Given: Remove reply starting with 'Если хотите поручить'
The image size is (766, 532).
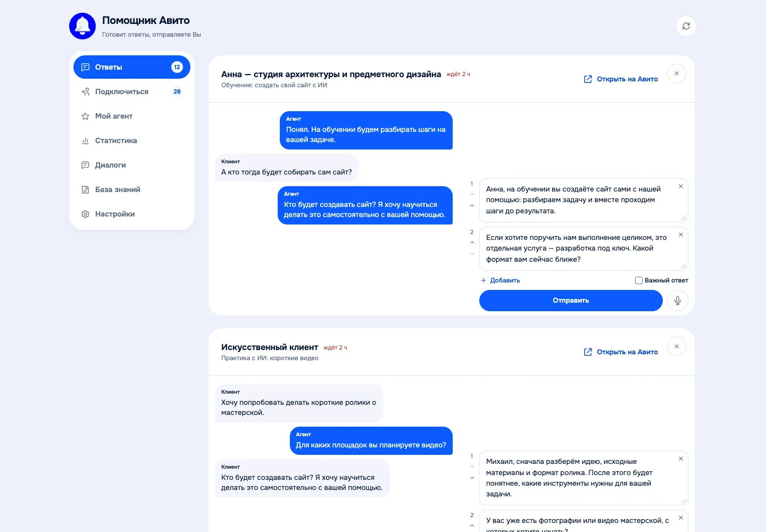Looking at the screenshot, I should pyautogui.click(x=681, y=235).
